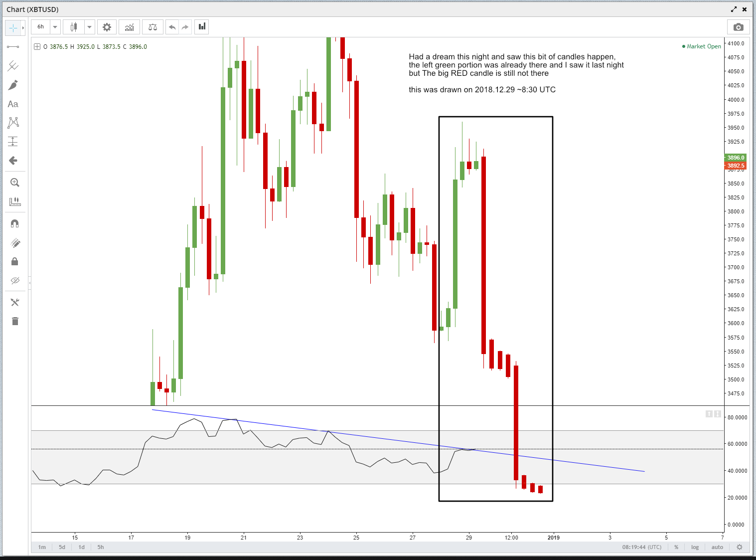
Task: Click the back arrow in left toolbar
Action: [13, 161]
